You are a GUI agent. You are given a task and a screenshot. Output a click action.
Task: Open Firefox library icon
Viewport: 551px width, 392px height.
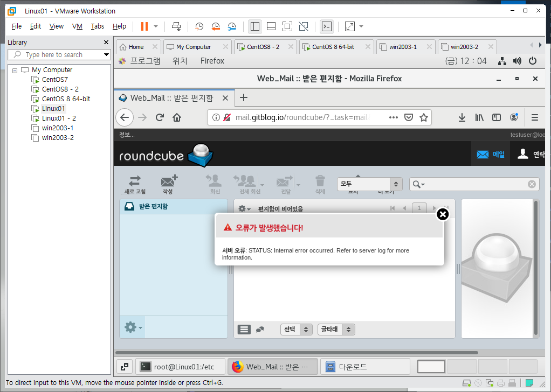pyautogui.click(x=479, y=117)
